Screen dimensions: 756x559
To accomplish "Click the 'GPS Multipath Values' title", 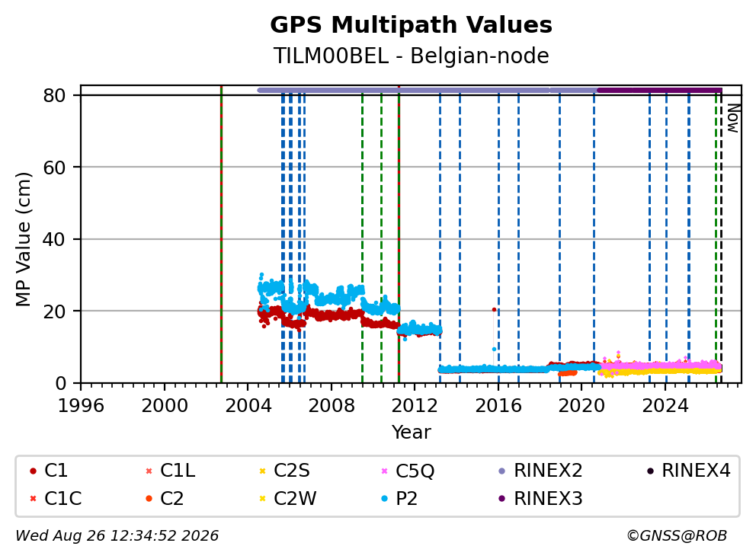I will [x=411, y=24].
